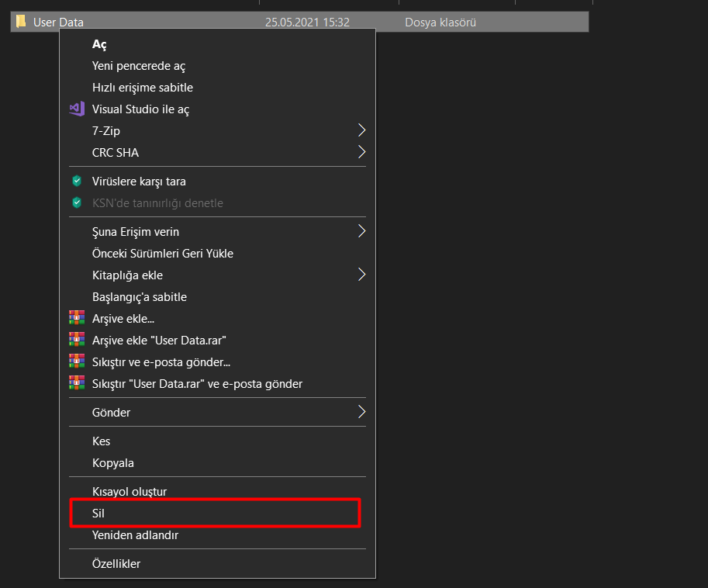Choose "Yeni pencerede aç" option
Viewport: 708px width, 588px height.
pos(139,66)
